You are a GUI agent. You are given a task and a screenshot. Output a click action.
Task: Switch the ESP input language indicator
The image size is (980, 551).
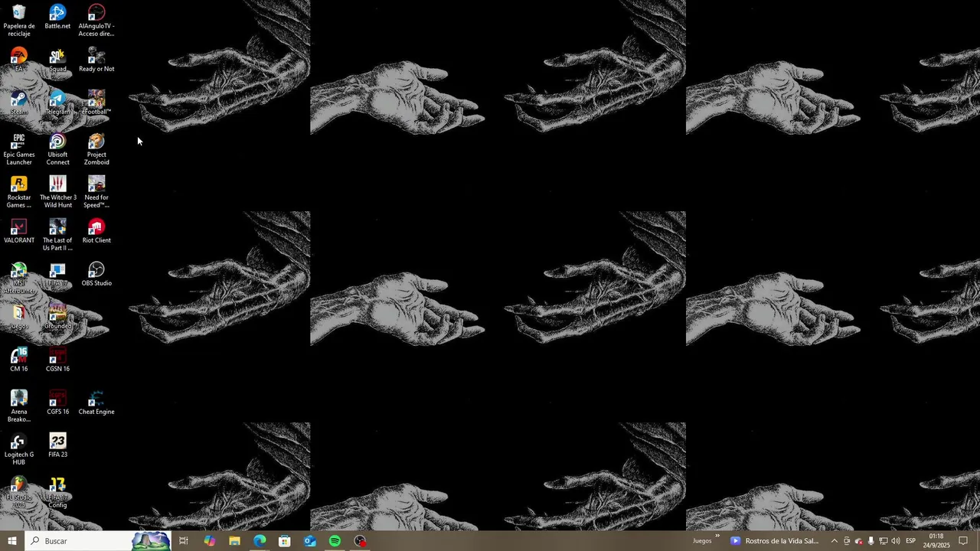click(911, 541)
